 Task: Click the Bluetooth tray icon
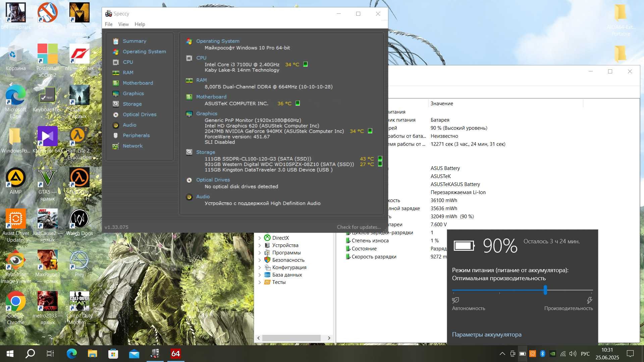(x=542, y=354)
